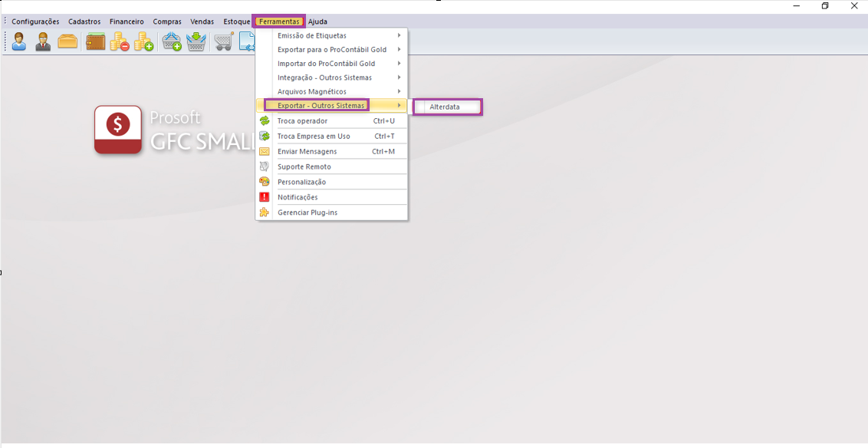Choose Troca operador menu item

(331, 120)
